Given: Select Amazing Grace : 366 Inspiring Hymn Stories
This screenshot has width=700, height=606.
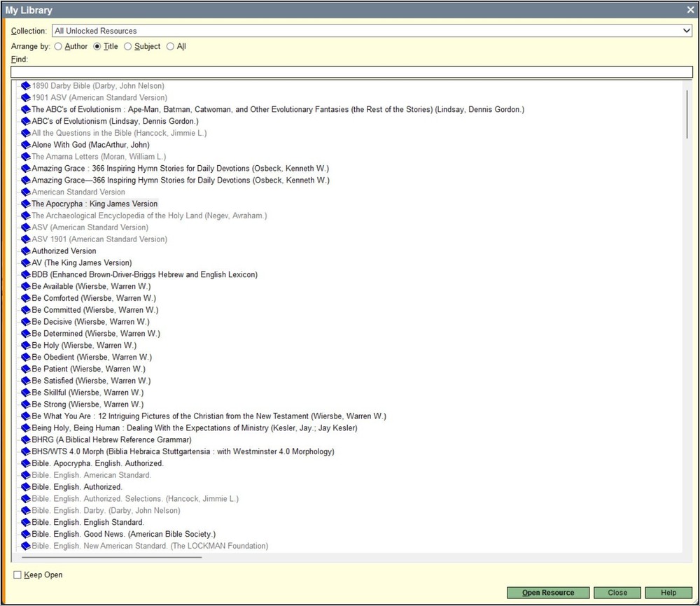Looking at the screenshot, I should tap(181, 168).
